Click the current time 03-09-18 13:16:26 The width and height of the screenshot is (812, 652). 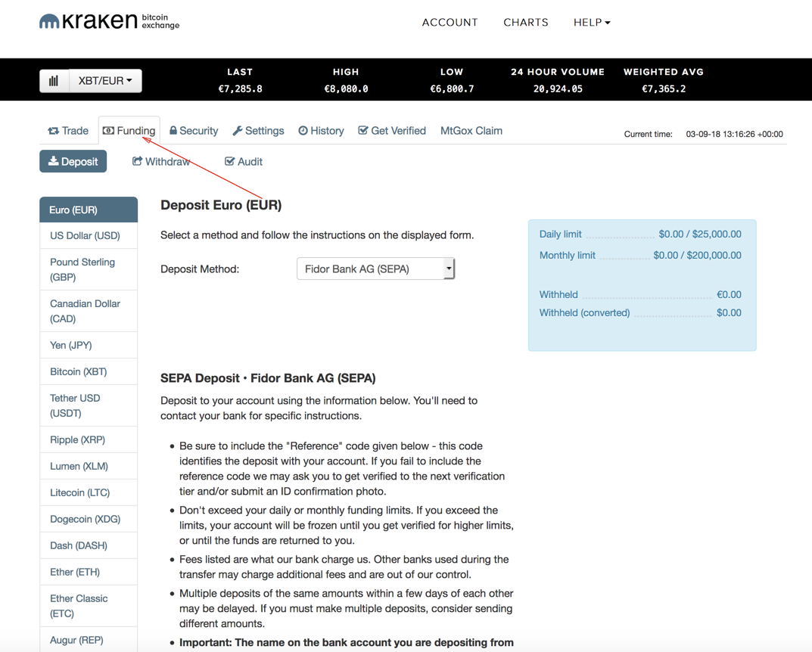point(734,134)
